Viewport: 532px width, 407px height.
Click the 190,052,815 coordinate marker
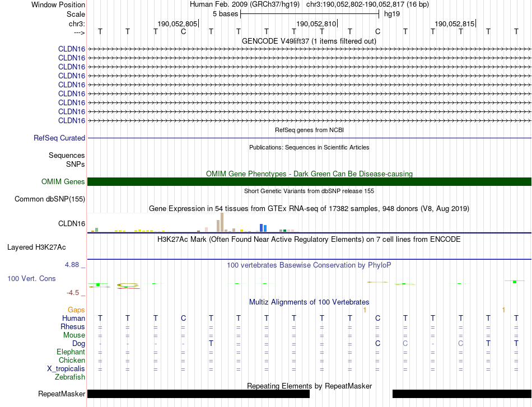(x=455, y=24)
